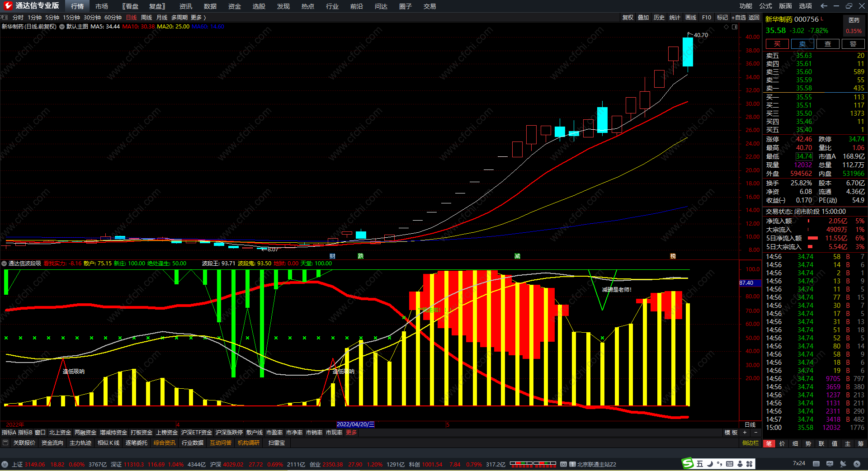Click the 侧边栏 link
868x471 pixels.
coord(750,443)
